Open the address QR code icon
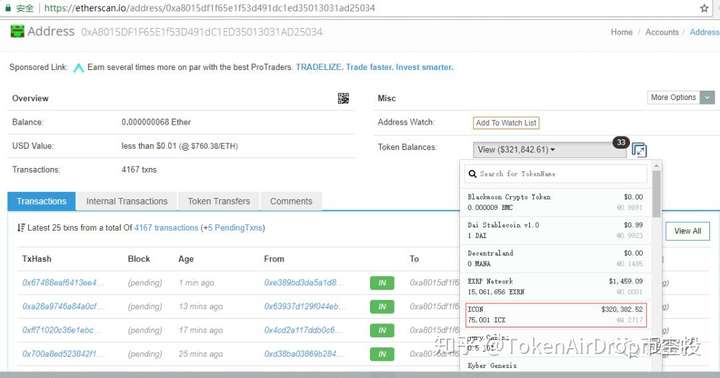The width and height of the screenshot is (720, 378). click(x=343, y=98)
